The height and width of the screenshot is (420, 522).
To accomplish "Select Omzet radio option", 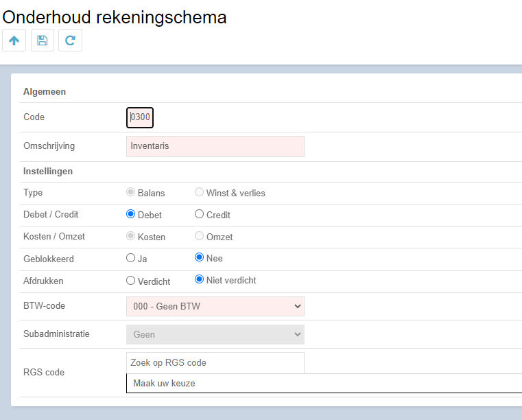I will (199, 236).
